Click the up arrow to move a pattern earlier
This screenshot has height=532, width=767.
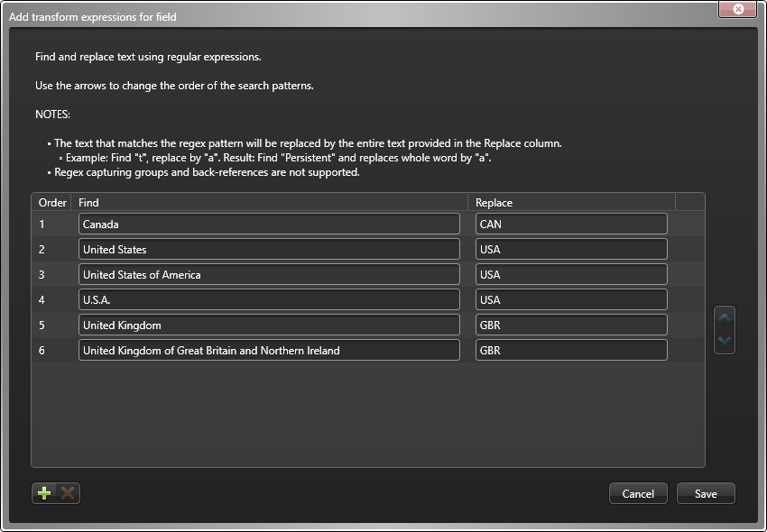click(x=724, y=317)
